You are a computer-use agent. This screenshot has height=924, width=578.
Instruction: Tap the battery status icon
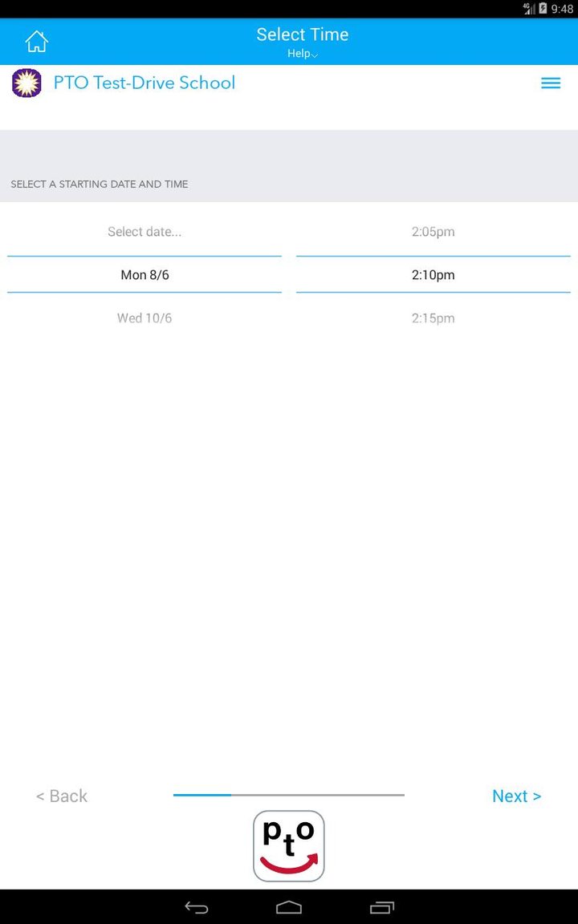(x=543, y=8)
